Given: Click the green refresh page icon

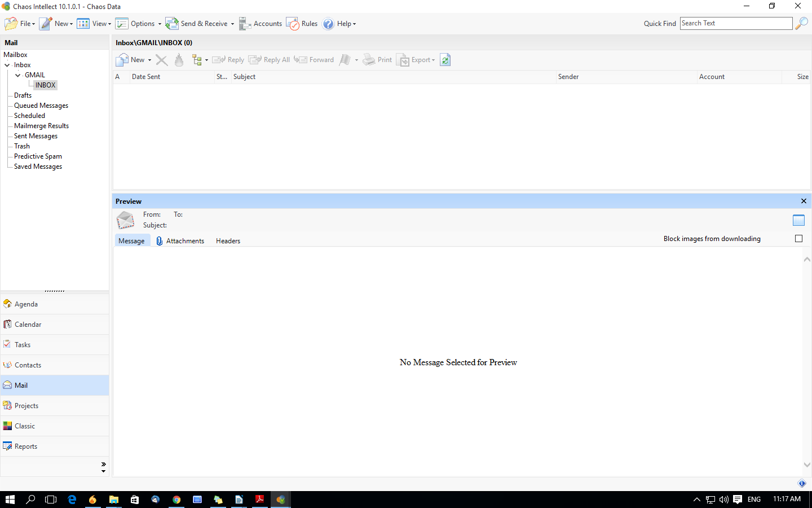Looking at the screenshot, I should pyautogui.click(x=445, y=60).
